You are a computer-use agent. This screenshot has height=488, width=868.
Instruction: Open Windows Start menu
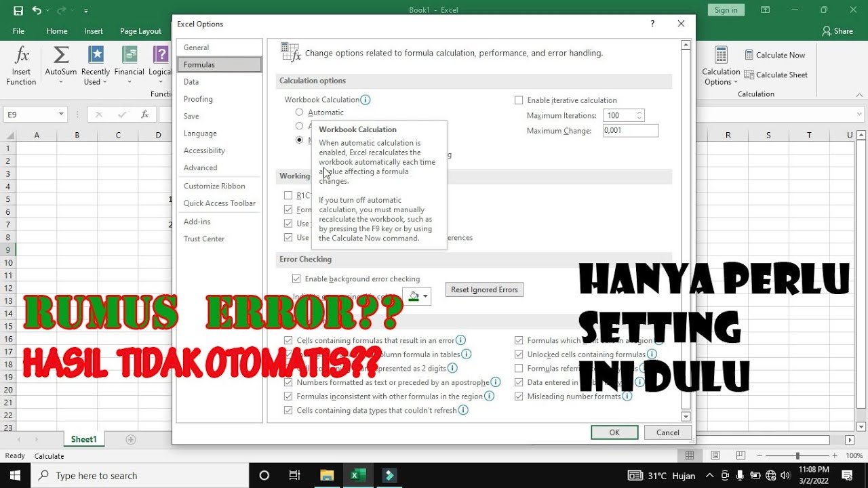coord(16,475)
